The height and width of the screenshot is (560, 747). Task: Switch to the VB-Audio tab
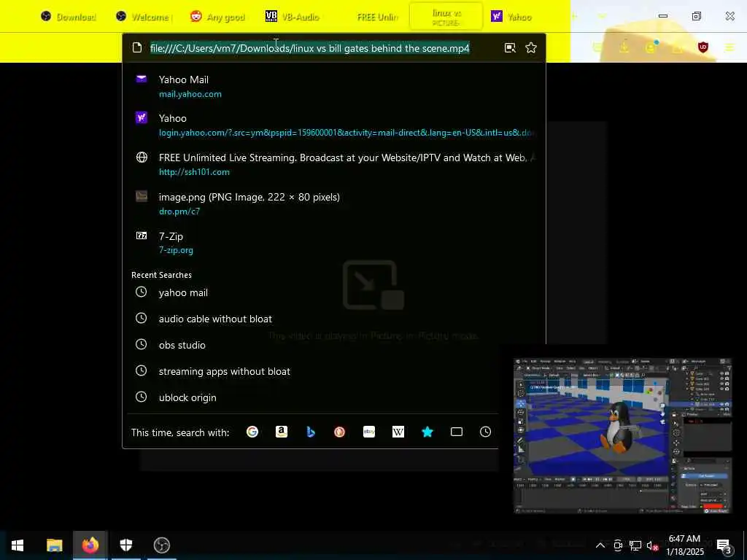293,17
